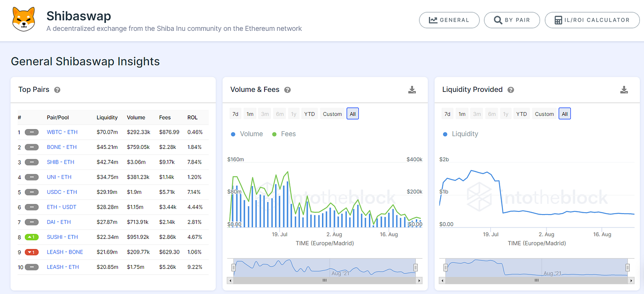Choose Custom range in Volume & Fees
The image size is (644, 294).
click(x=332, y=114)
